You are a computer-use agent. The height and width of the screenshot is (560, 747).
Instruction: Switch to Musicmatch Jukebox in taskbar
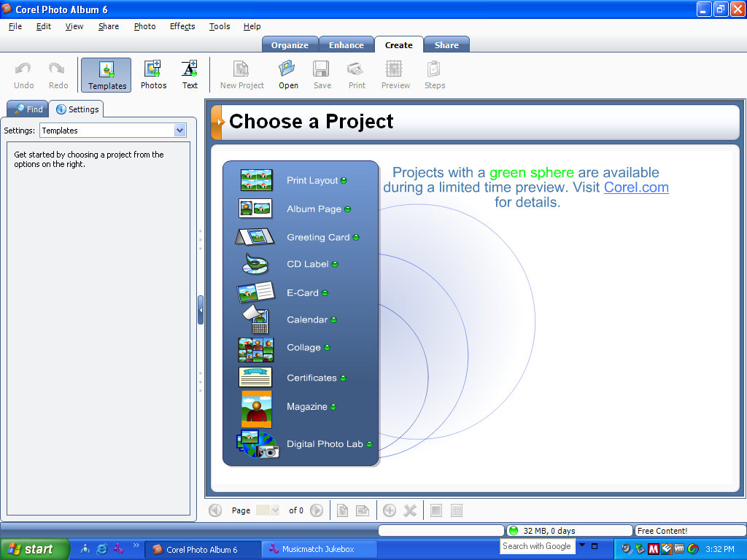tap(319, 549)
